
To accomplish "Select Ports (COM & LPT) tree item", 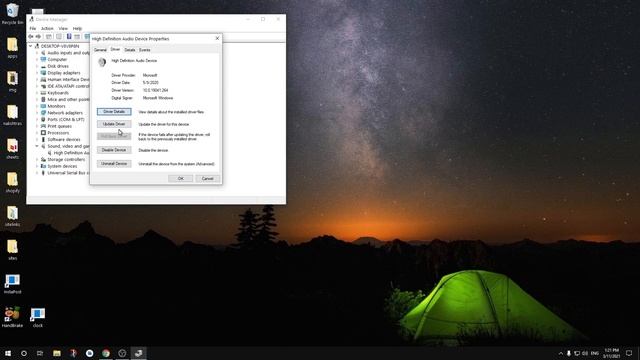I will [66, 120].
